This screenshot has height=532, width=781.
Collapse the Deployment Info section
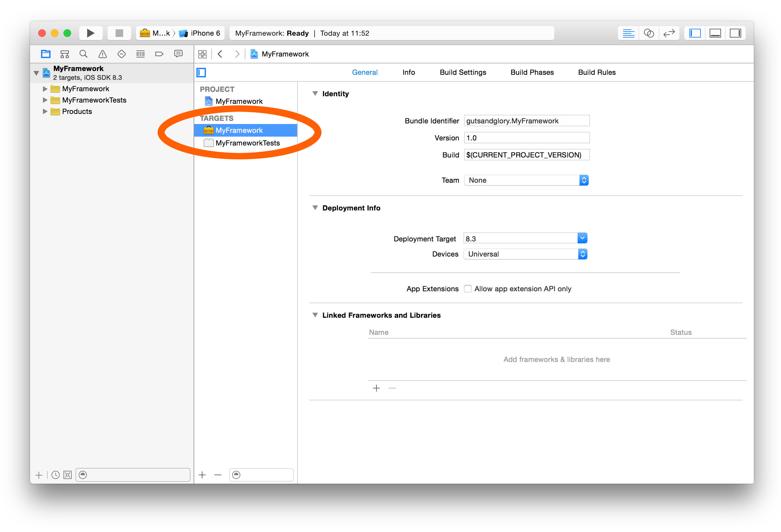315,208
